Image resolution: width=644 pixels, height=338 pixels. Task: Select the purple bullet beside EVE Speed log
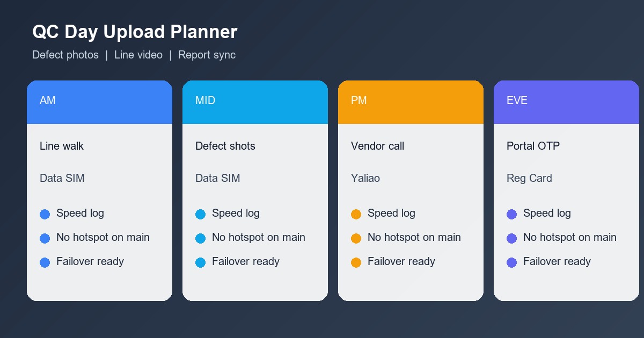[511, 214]
